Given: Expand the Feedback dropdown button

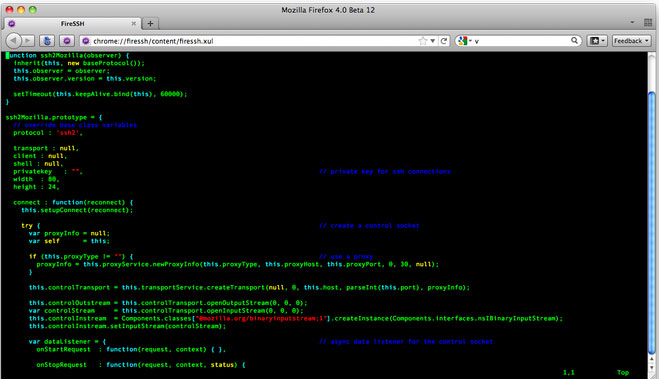Looking at the screenshot, I should 631,41.
